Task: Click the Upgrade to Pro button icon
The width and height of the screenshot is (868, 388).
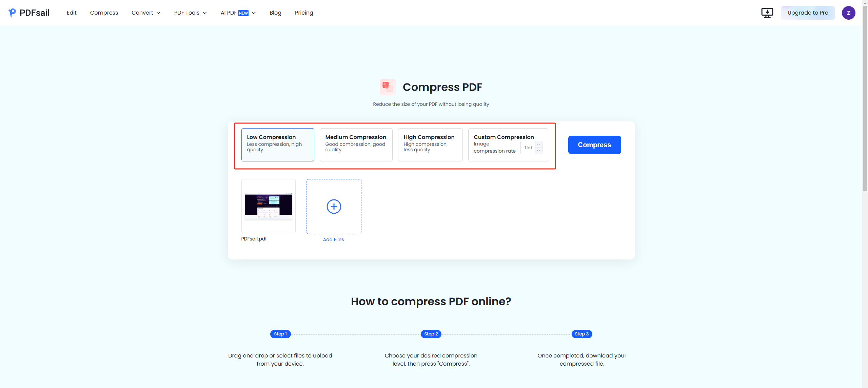Action: pos(808,13)
